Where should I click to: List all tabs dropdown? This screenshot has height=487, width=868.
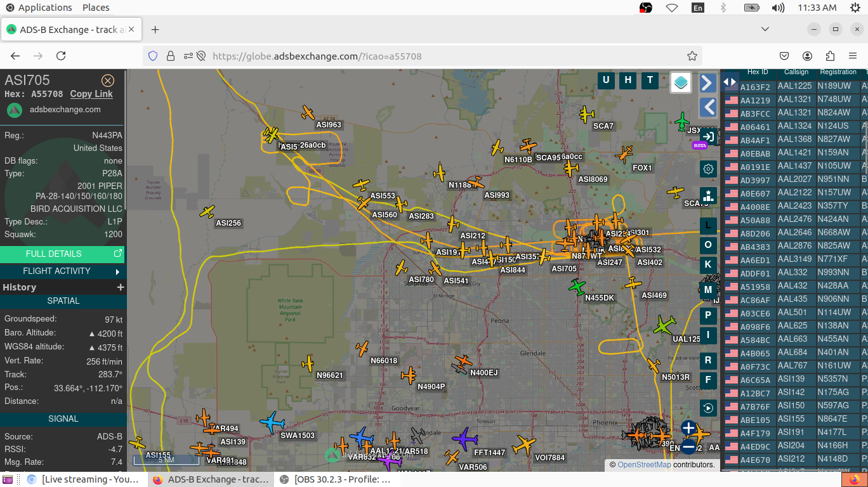765,30
